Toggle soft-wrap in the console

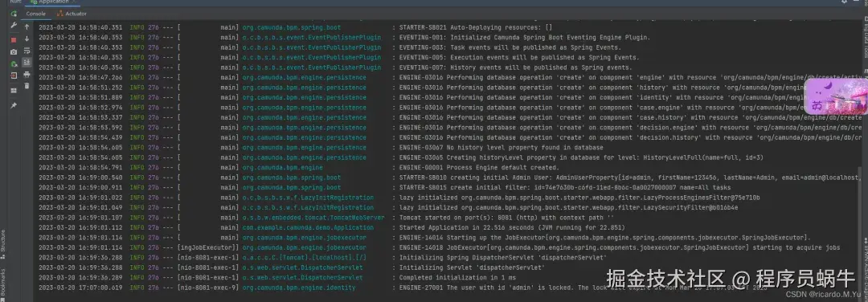27,51
